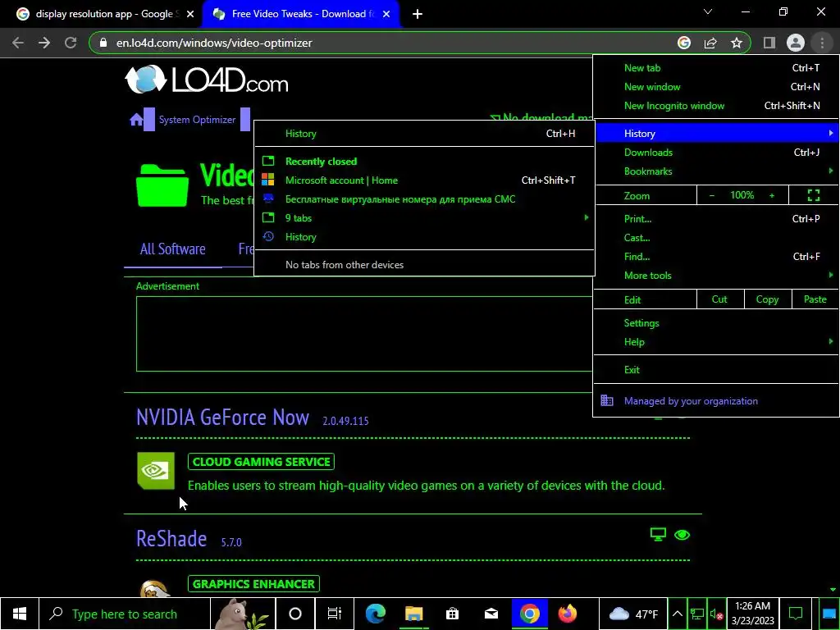
Task: Open the NVIDIA GeForce Now title link
Action: pos(223,418)
